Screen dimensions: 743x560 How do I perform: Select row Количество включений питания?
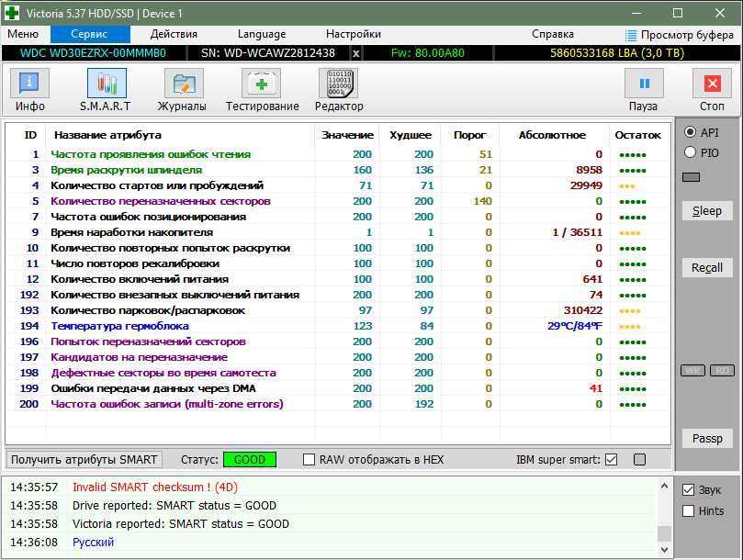338,279
